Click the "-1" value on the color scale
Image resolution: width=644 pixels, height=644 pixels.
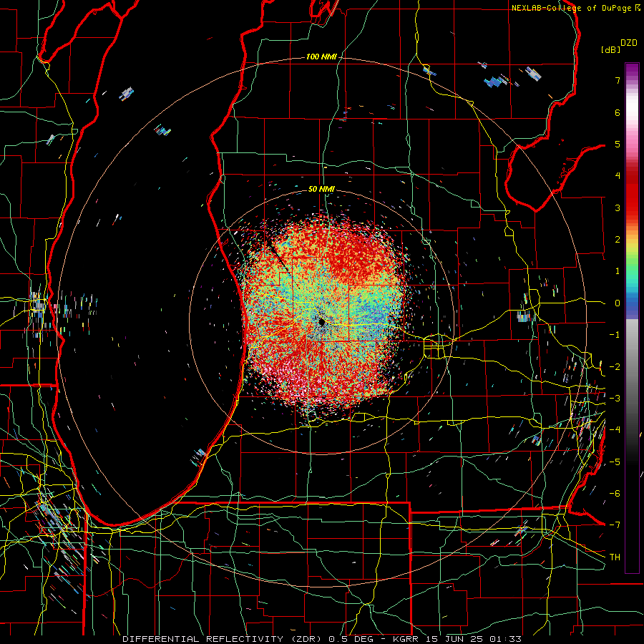[615, 335]
